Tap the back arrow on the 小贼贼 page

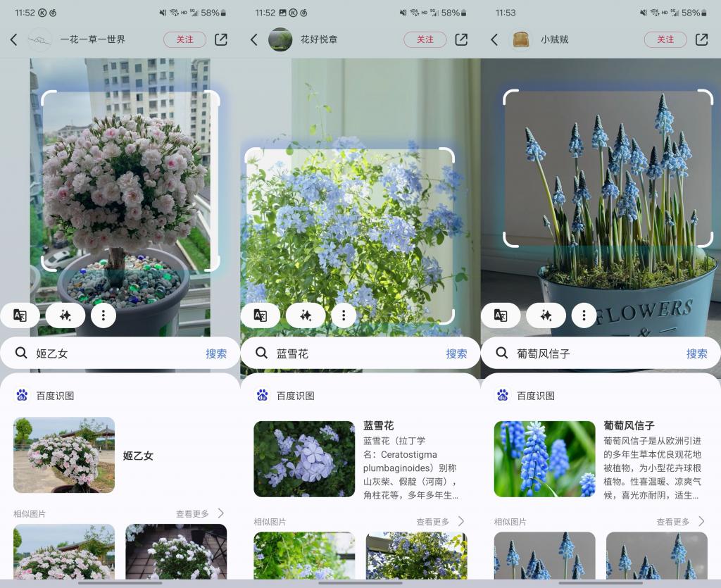pyautogui.click(x=494, y=40)
